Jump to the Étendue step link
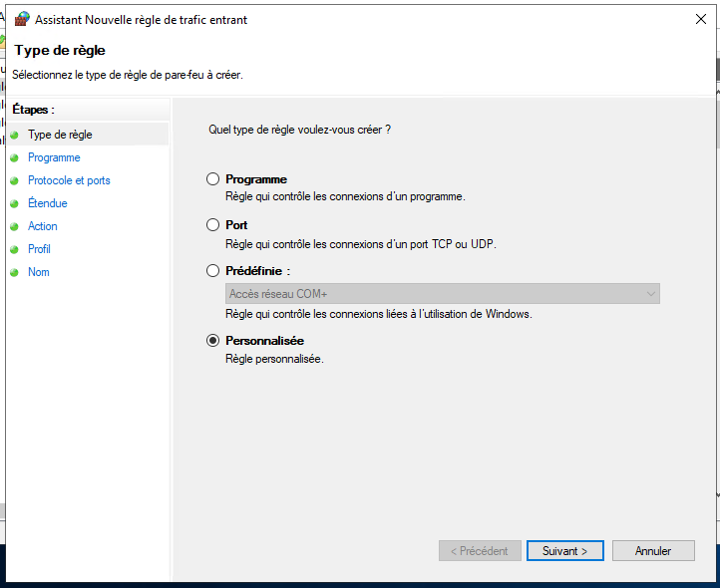720x588 pixels. coord(48,203)
